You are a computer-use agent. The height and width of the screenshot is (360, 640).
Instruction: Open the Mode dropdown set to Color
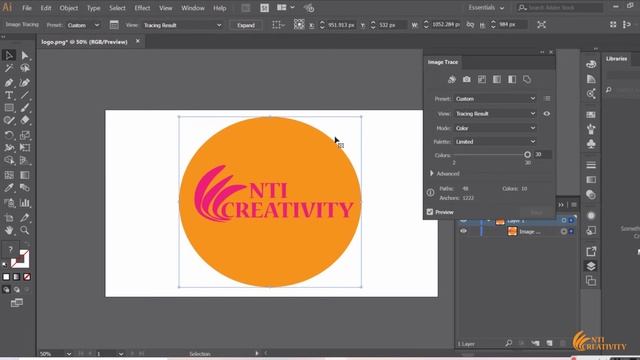pos(495,128)
